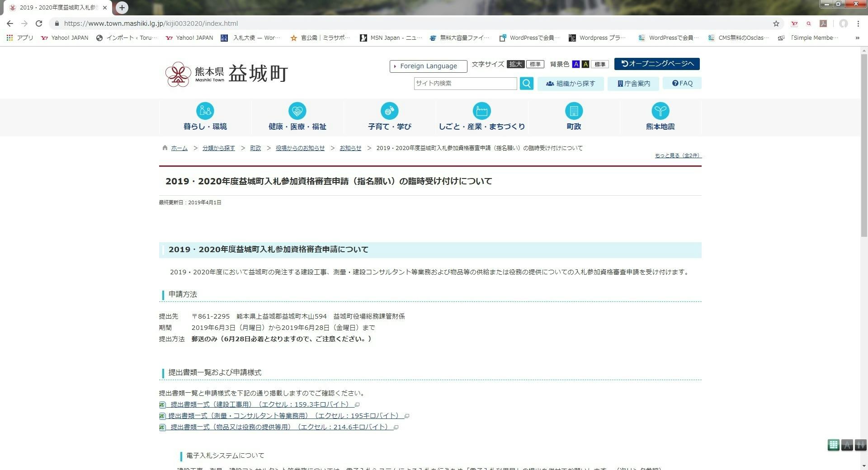Click the 益城町 town logo
868x470 pixels.
click(226, 74)
